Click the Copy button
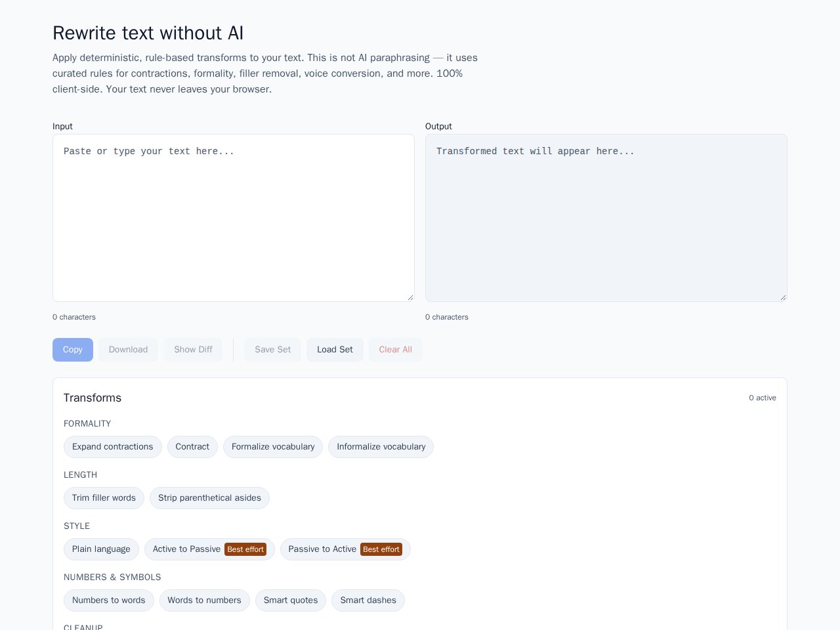The width and height of the screenshot is (840, 630). [x=73, y=350]
